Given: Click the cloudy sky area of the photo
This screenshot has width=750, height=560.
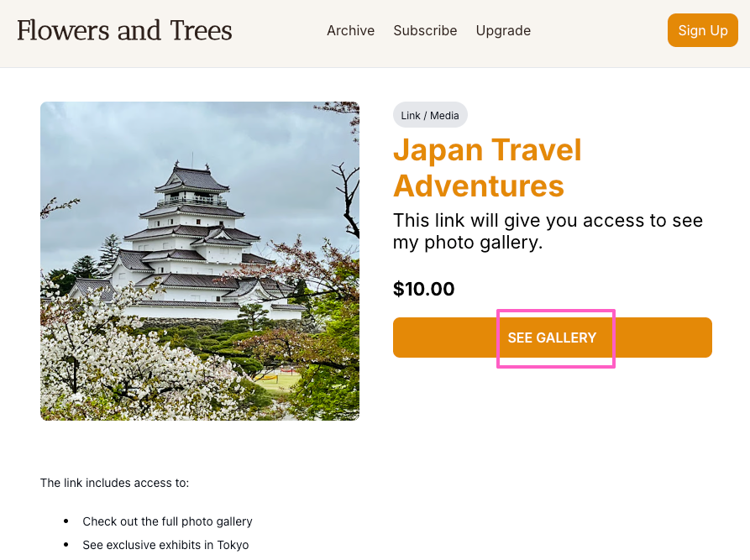Looking at the screenshot, I should click(277, 143).
